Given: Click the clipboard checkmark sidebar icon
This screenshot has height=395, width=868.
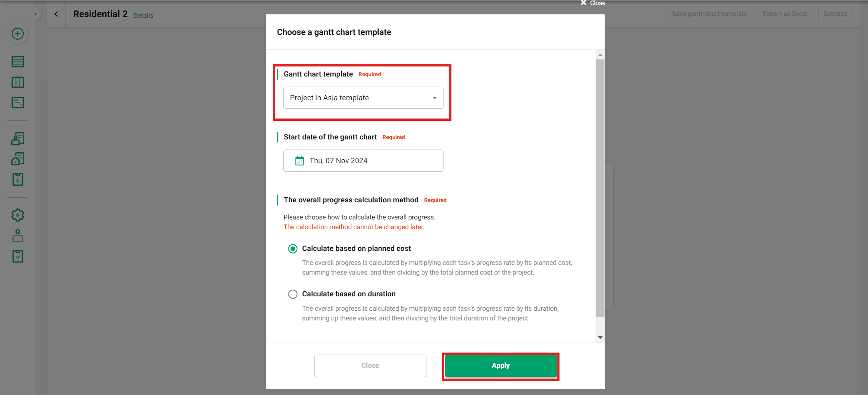Looking at the screenshot, I should 17,256.
